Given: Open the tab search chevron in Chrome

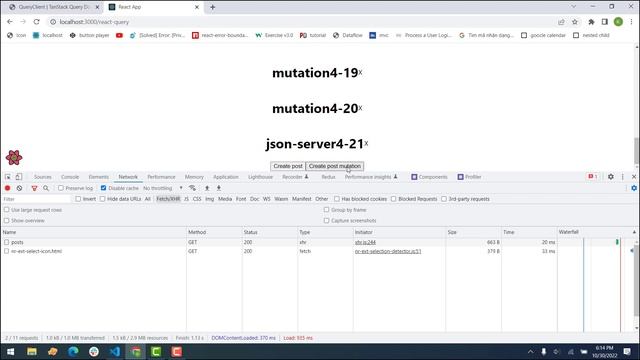Looking at the screenshot, I should [x=573, y=7].
